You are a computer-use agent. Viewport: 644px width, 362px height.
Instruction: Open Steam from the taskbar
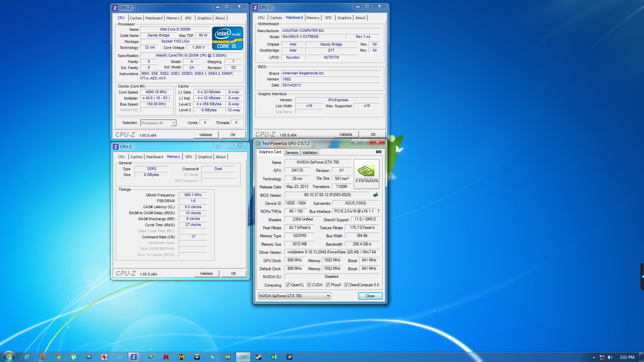coord(259,357)
